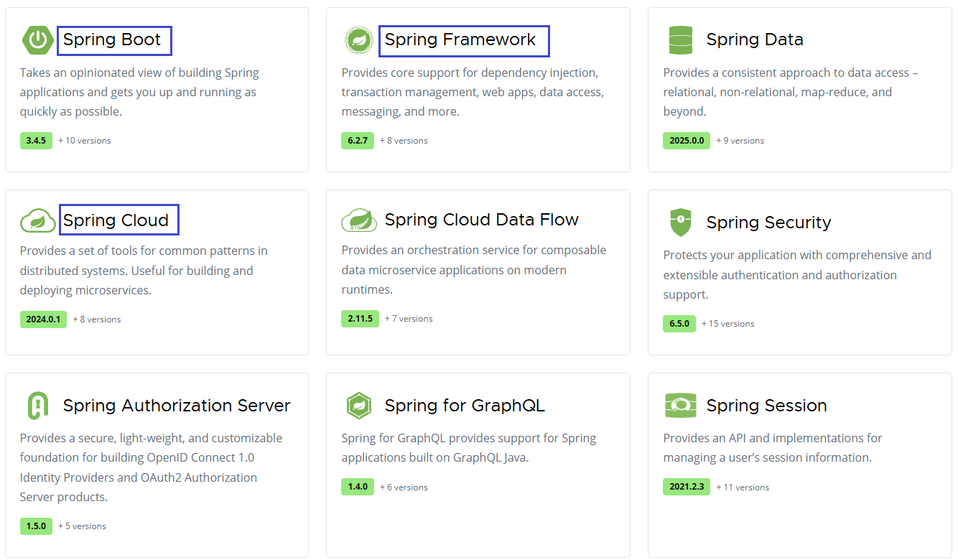This screenshot has height=560, width=958.
Task: Open the Spring Security project title
Action: click(768, 223)
